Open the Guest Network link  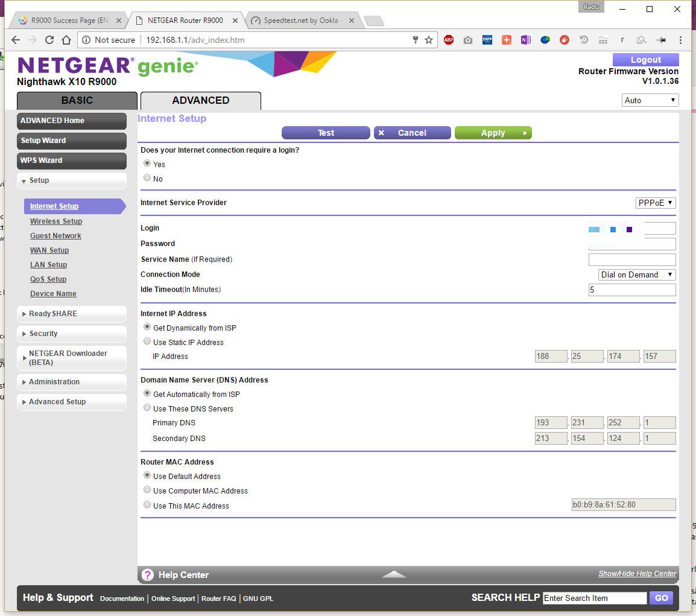[55, 236]
